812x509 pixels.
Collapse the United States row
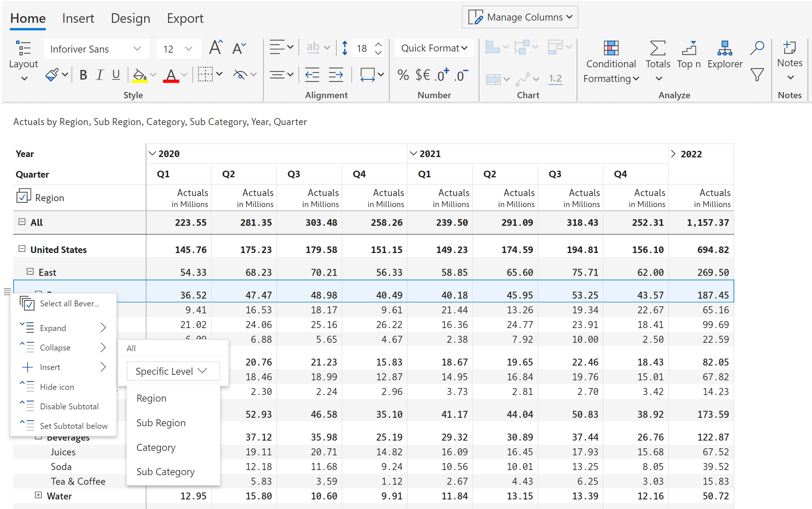point(21,249)
